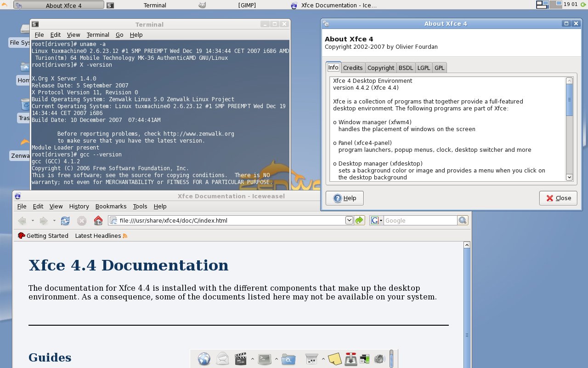This screenshot has height=368, width=588.
Task: Click the About dialog scroll down arrow
Action: pyautogui.click(x=570, y=177)
